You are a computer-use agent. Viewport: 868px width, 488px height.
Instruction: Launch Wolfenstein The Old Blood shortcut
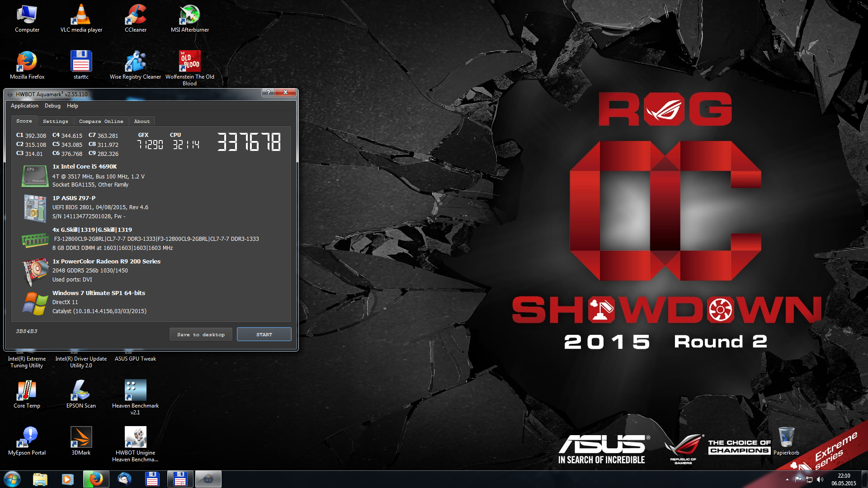(x=190, y=68)
